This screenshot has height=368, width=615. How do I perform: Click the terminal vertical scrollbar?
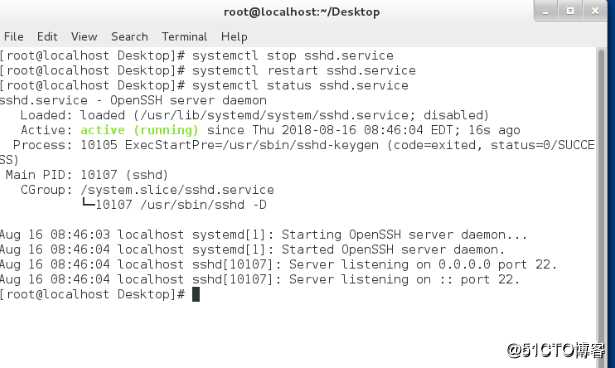click(x=601, y=207)
